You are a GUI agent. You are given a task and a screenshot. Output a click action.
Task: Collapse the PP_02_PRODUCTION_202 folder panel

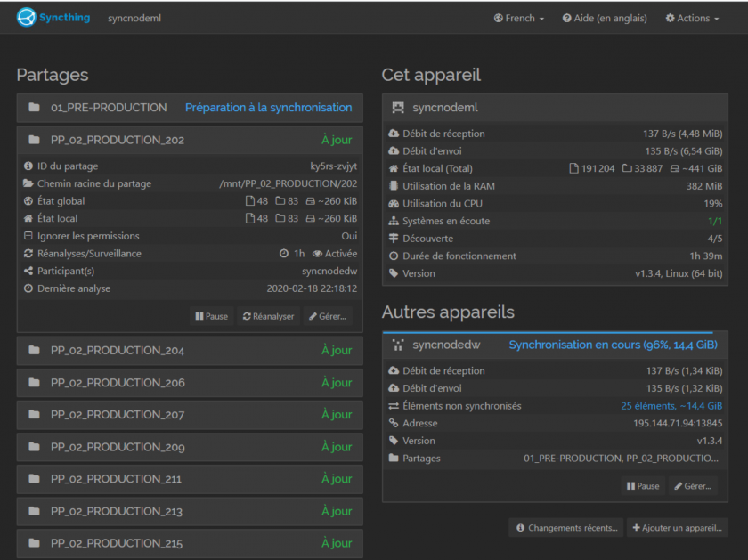pos(190,140)
